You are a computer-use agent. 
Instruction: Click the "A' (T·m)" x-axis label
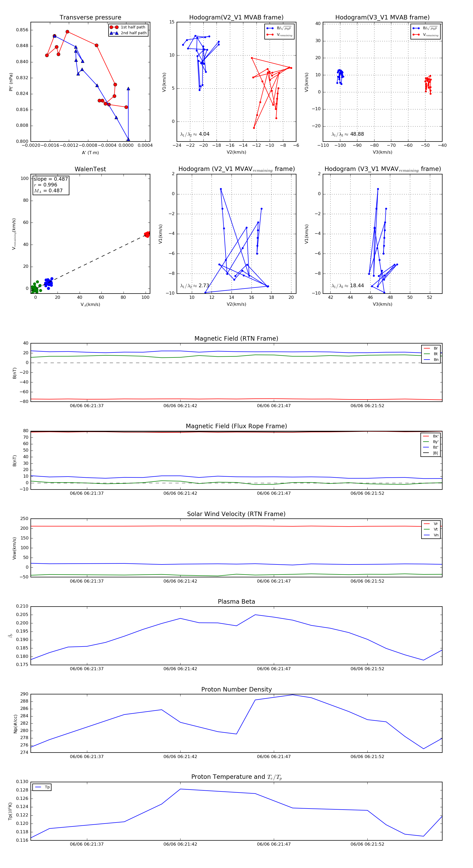pyautogui.click(x=90, y=153)
